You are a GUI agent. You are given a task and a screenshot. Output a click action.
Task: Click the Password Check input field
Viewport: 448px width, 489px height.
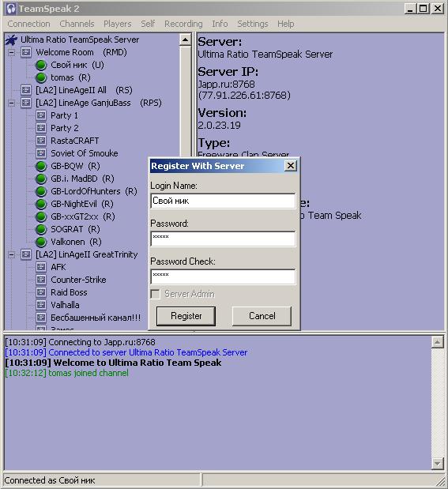coord(223,277)
